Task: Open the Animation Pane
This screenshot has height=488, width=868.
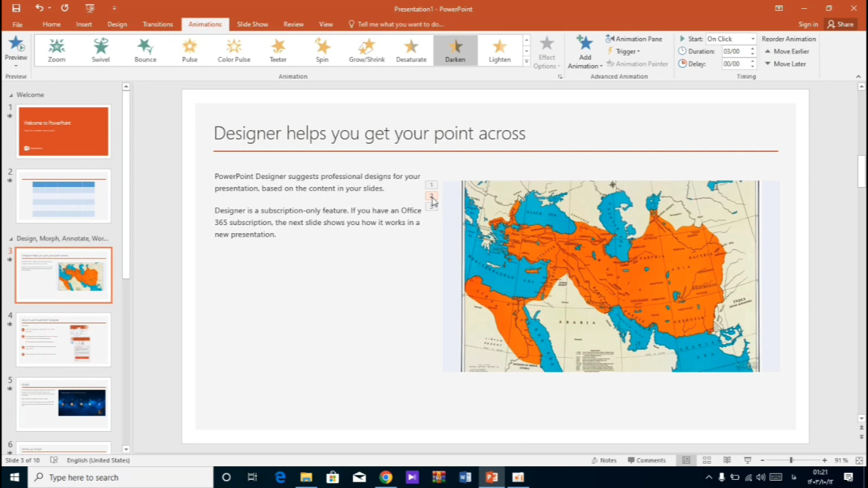Action: (634, 39)
